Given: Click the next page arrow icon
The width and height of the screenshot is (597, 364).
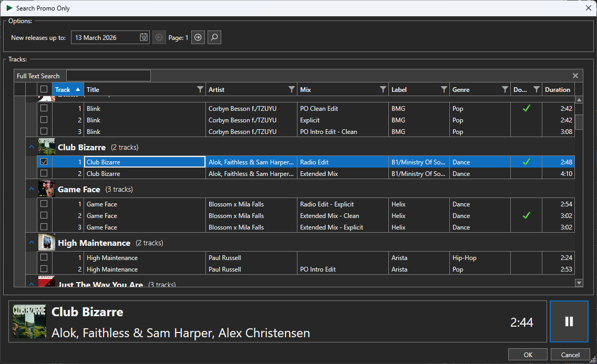Looking at the screenshot, I should click(x=198, y=37).
